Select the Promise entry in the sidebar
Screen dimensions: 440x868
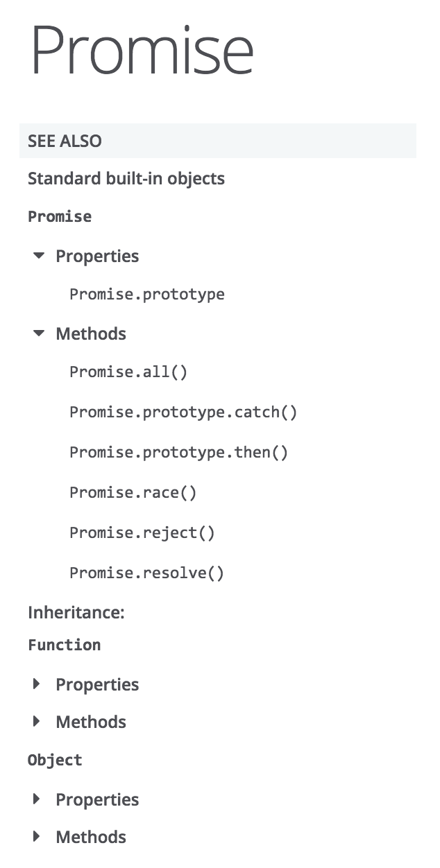[x=60, y=216]
